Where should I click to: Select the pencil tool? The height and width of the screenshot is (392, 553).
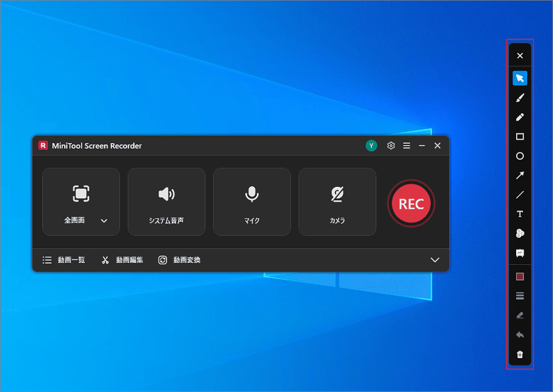[520, 117]
